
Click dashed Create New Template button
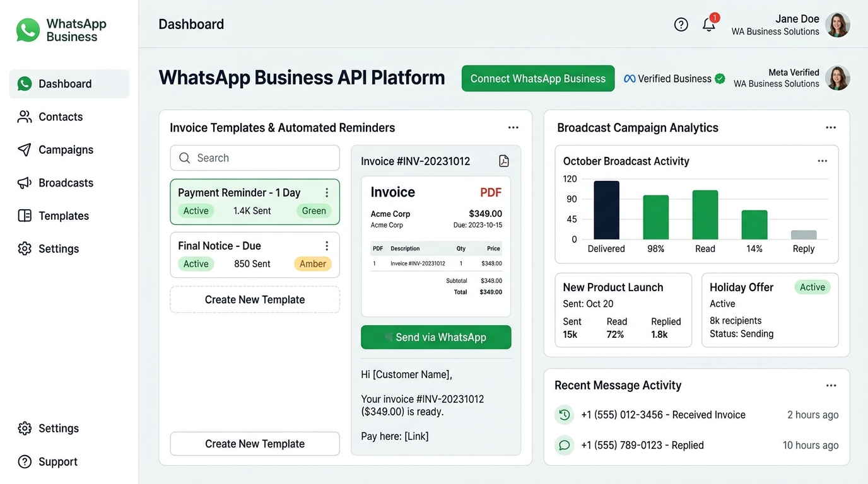pos(255,300)
